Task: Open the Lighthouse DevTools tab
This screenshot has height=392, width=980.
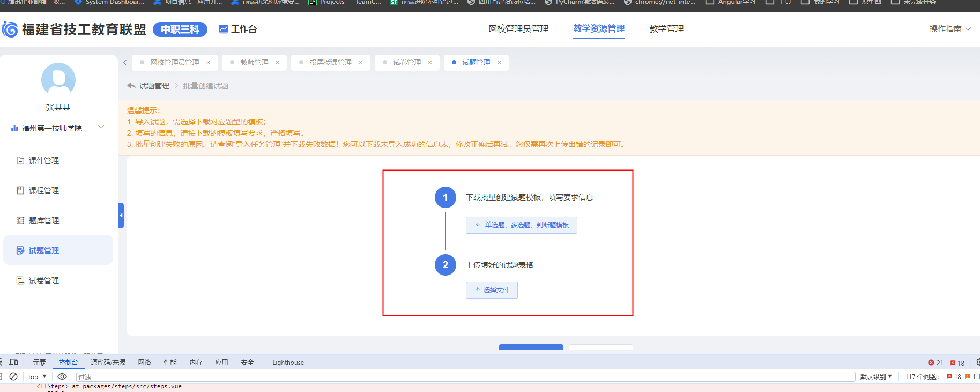Action: pos(288,363)
